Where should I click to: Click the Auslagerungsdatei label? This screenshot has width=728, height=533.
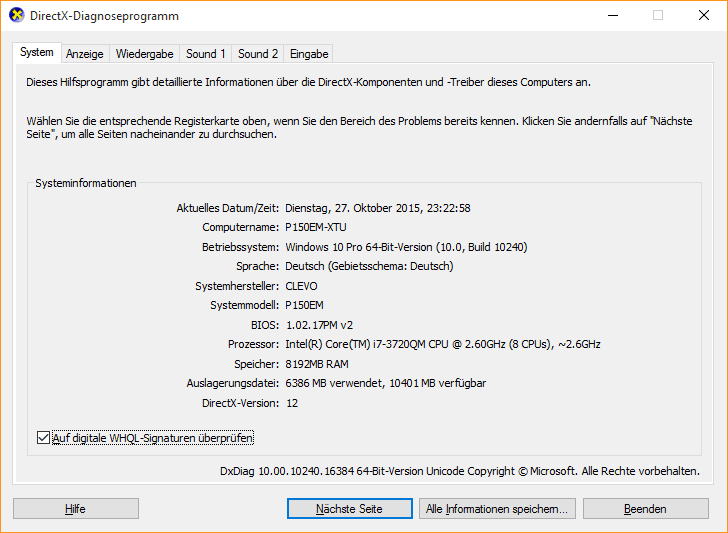(x=233, y=384)
